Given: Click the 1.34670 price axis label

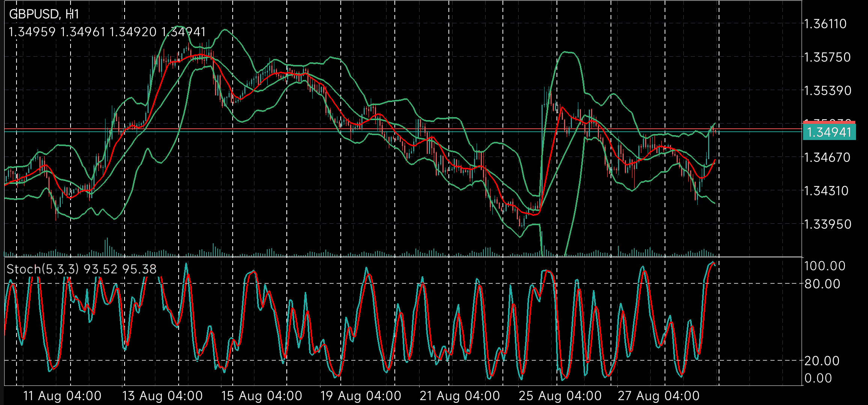Looking at the screenshot, I should tap(827, 157).
